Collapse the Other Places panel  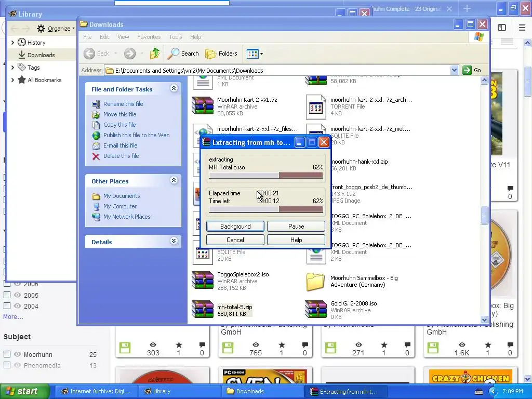point(174,180)
